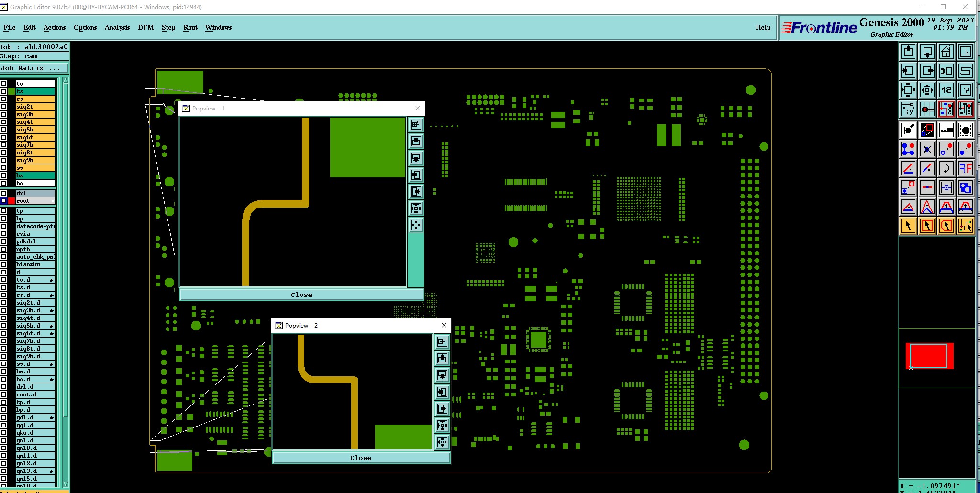
Task: Click the layer list scroll up arrow
Action: [x=66, y=80]
